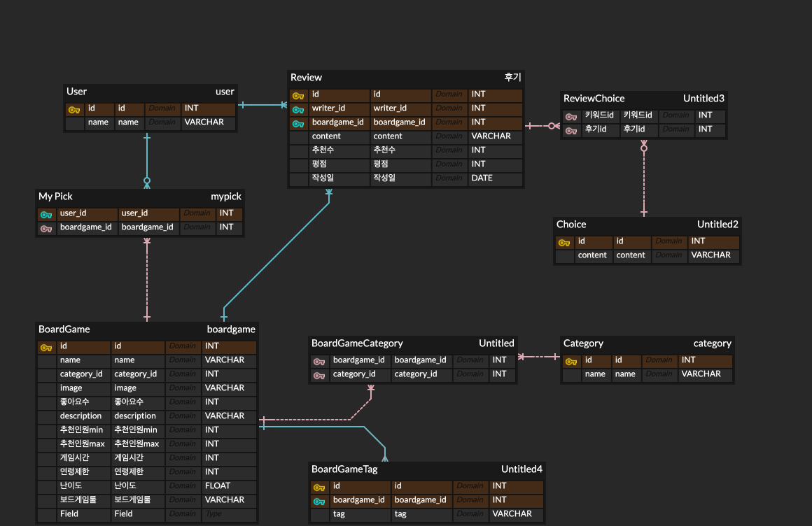Click 'category' physical name in Category header

pyautogui.click(x=712, y=343)
